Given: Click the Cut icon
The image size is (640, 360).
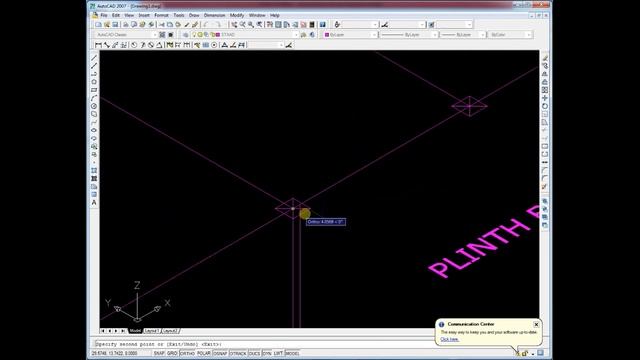Looking at the screenshot, I should 162,25.
